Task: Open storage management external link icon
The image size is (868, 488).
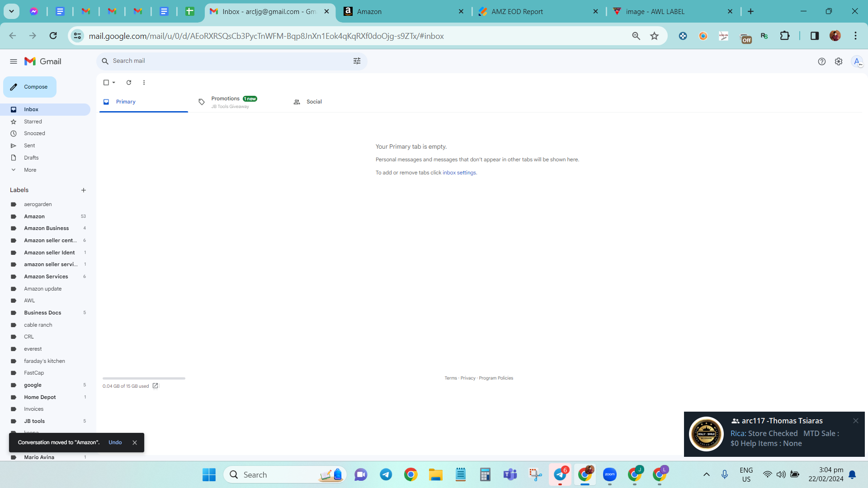Action: (x=156, y=386)
